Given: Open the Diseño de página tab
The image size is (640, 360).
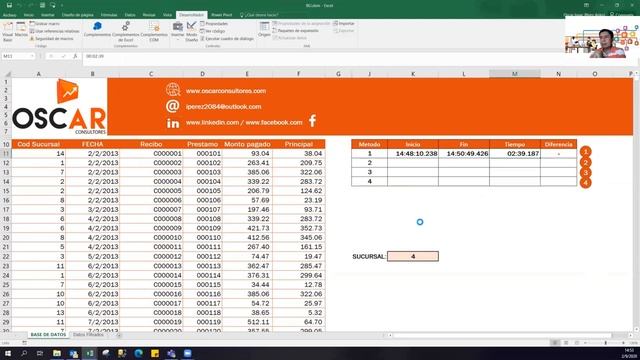Looking at the screenshot, I should coord(78,15).
